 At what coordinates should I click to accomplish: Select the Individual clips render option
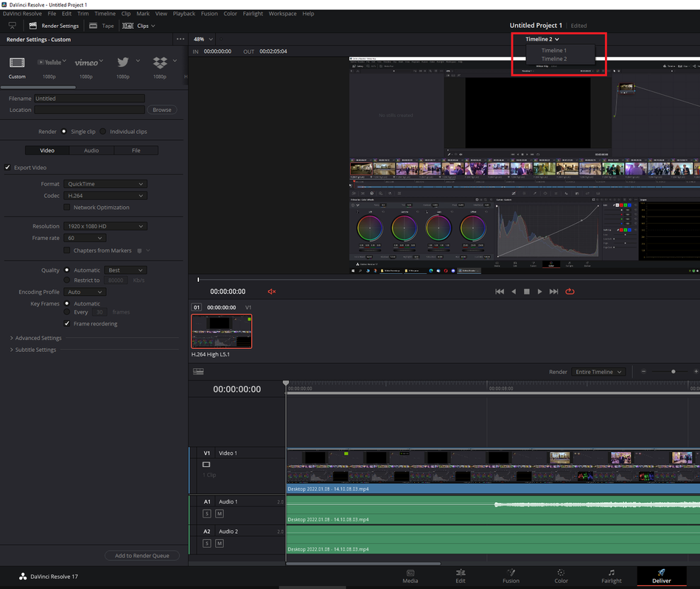(103, 131)
